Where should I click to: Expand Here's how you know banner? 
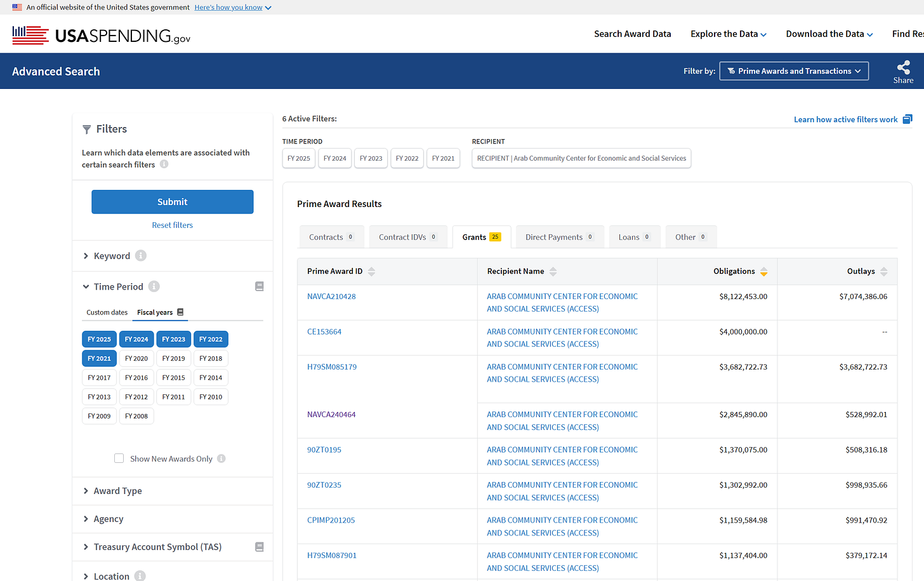pyautogui.click(x=233, y=7)
